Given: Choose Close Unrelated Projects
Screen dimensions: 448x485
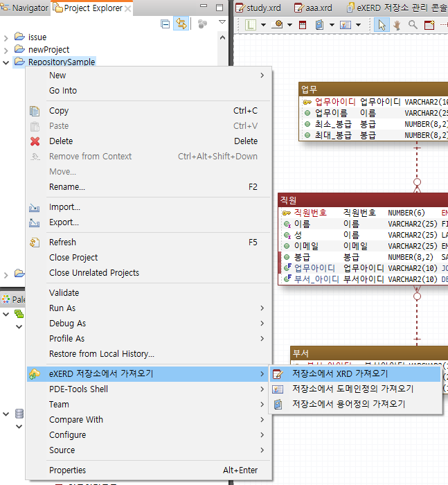Looking at the screenshot, I should coord(149,272).
